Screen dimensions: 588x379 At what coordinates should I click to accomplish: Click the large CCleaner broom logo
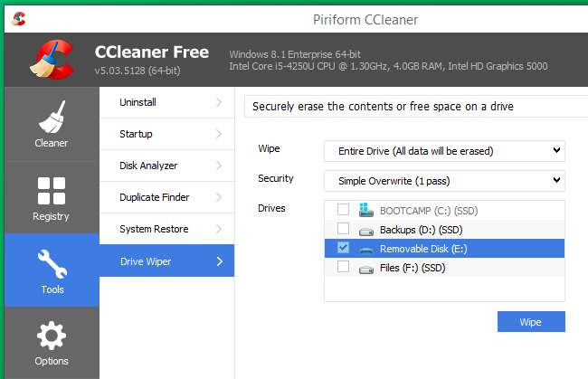(x=52, y=59)
